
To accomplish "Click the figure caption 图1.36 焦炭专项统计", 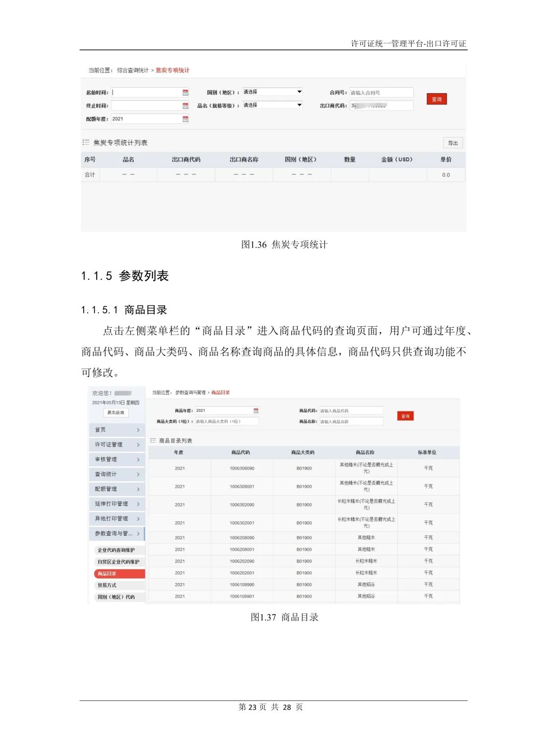I will (284, 245).
